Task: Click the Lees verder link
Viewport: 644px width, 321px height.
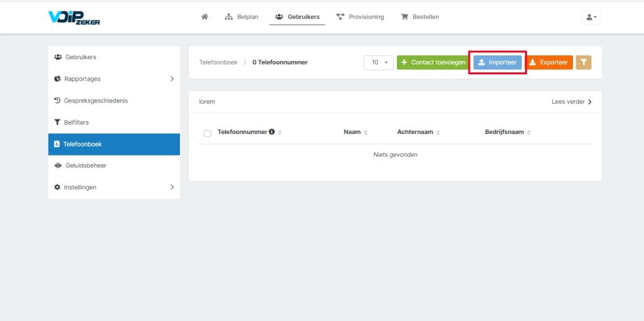Action: pos(572,102)
